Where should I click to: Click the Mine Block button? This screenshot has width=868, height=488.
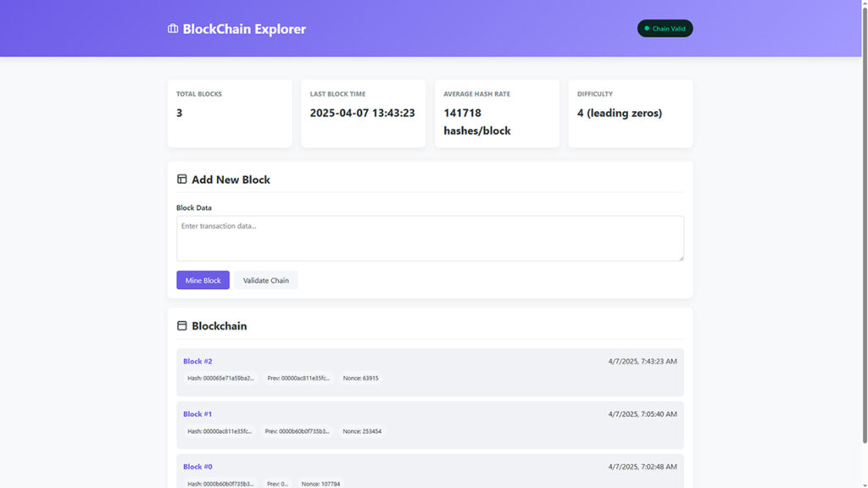(203, 280)
